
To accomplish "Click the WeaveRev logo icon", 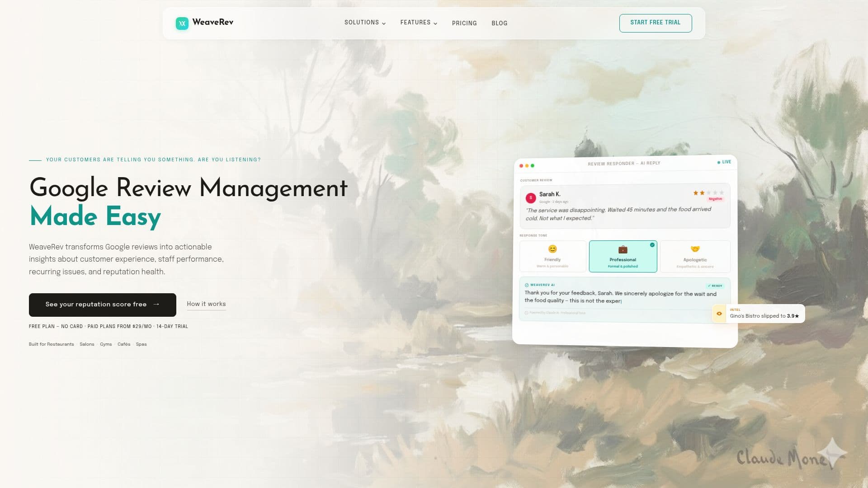I will [x=182, y=23].
